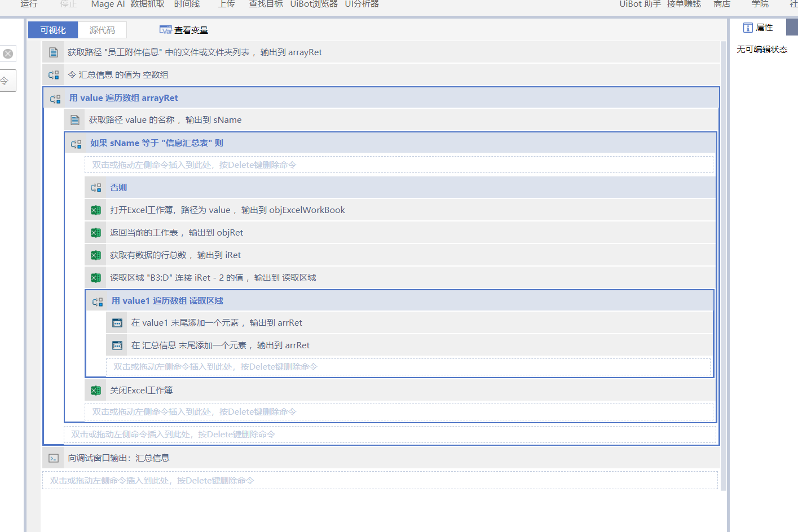
Task: Select the 否则 else branch row
Action: coord(118,188)
